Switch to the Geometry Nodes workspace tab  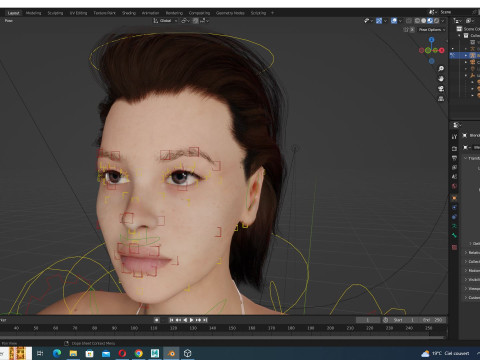(x=230, y=13)
